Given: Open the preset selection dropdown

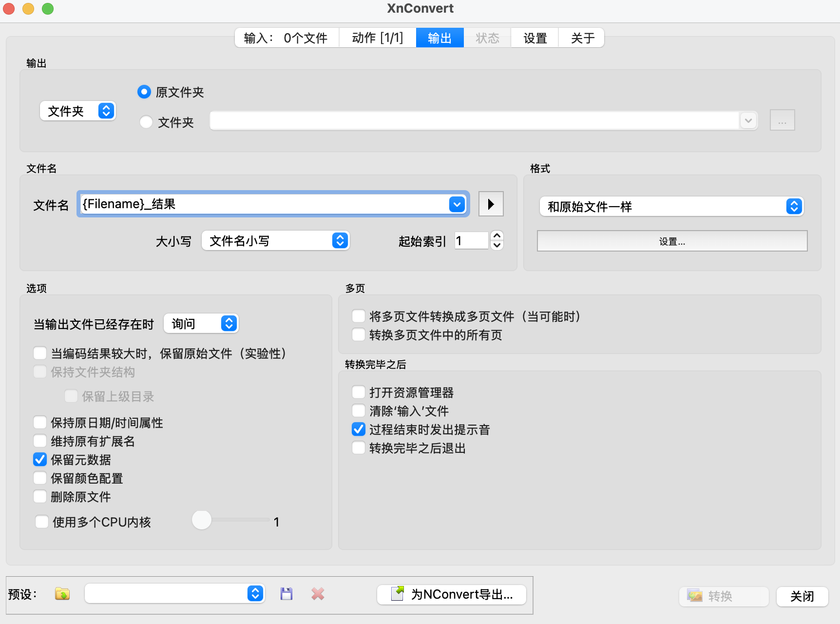Looking at the screenshot, I should [175, 593].
